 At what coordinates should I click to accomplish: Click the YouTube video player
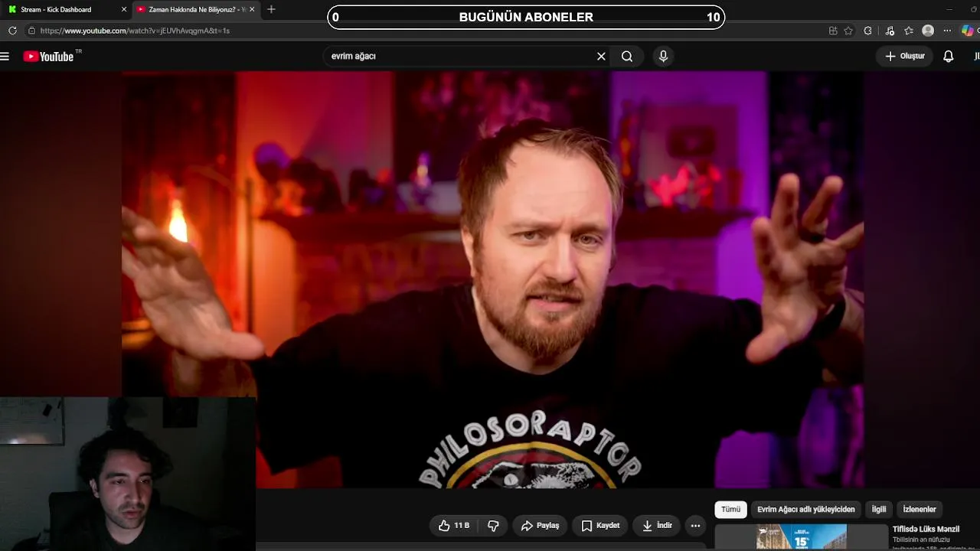493,279
